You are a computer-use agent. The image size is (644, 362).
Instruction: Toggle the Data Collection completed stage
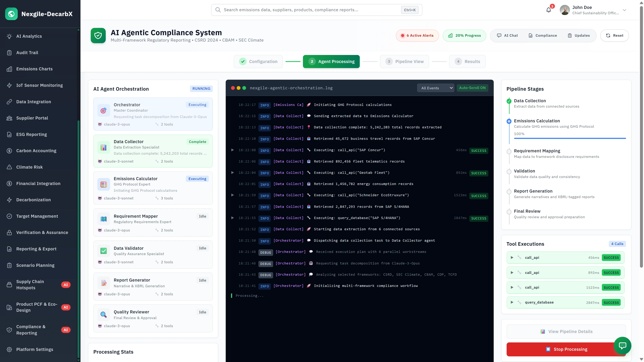[509, 101]
